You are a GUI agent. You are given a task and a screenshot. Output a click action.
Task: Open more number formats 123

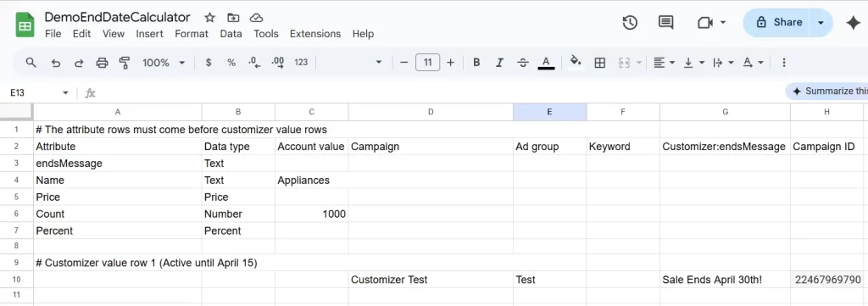[x=301, y=63]
